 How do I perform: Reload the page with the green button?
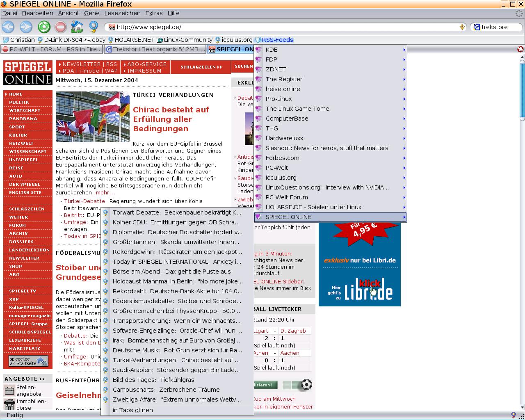[x=44, y=27]
